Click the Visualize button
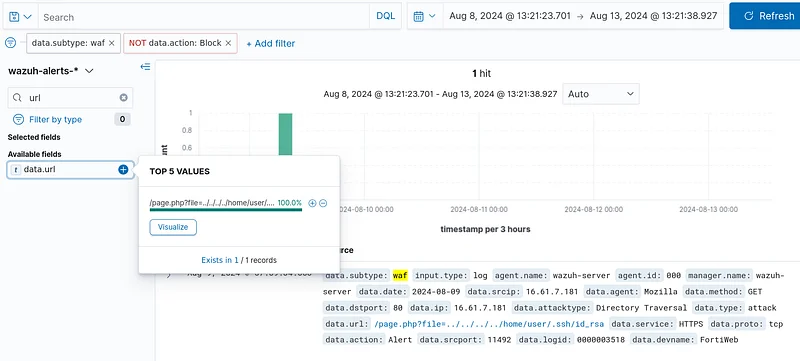The width and height of the screenshot is (800, 361). click(173, 227)
